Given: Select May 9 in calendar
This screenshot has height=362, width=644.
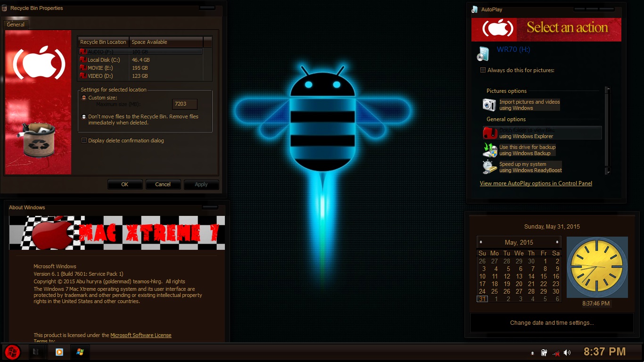Looking at the screenshot, I should (x=557, y=269).
